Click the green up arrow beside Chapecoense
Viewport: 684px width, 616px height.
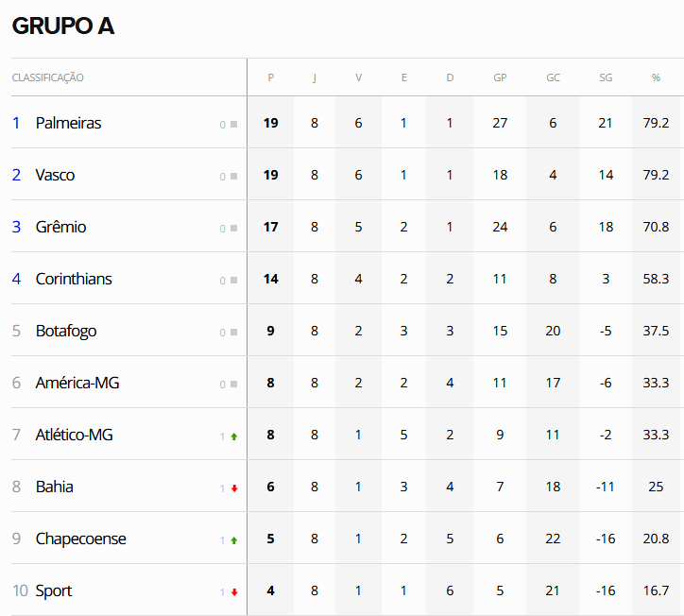[233, 540]
